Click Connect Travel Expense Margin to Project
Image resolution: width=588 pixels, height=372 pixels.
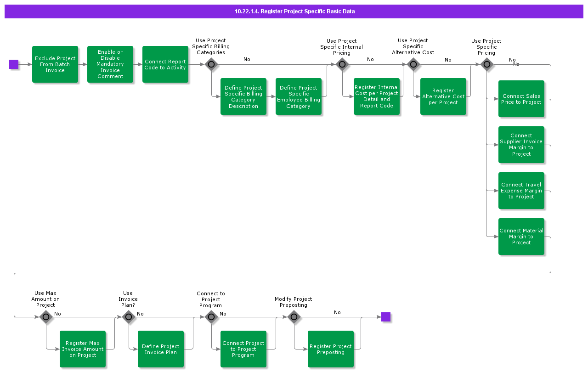click(521, 191)
